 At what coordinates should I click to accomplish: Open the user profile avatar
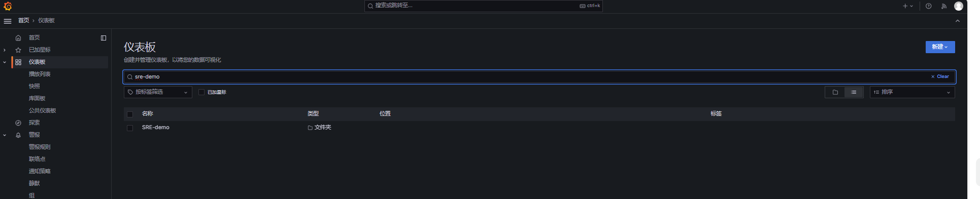959,6
